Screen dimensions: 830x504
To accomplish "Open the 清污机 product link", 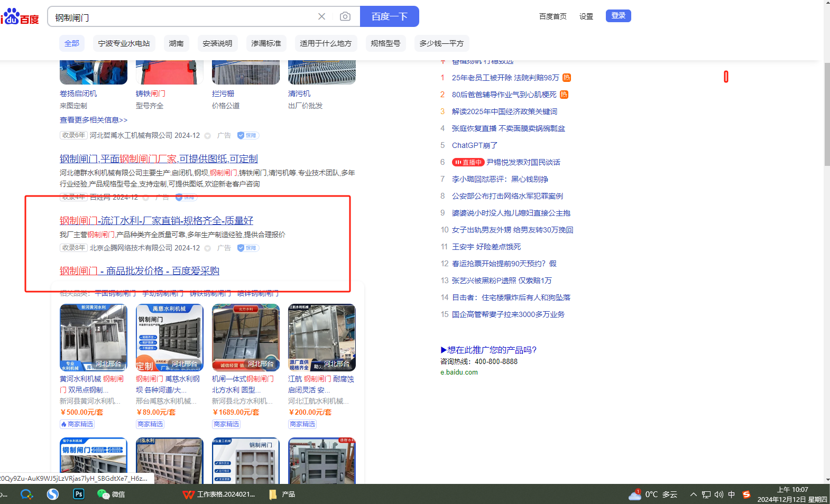I will coord(299,94).
